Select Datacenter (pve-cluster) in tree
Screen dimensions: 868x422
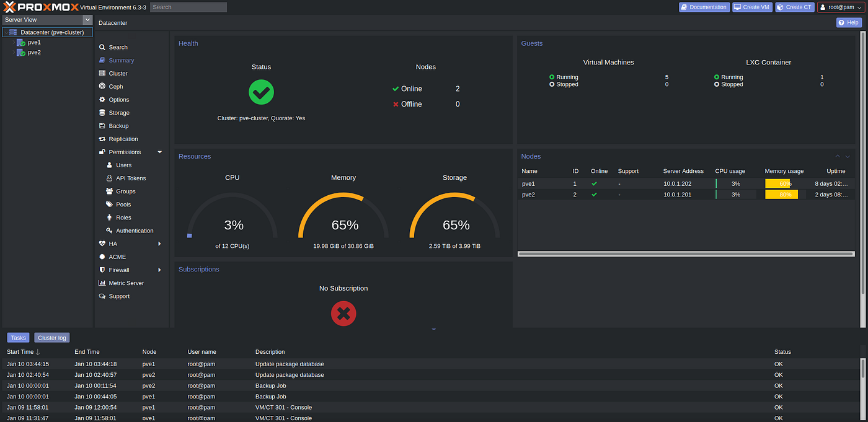tap(48, 32)
